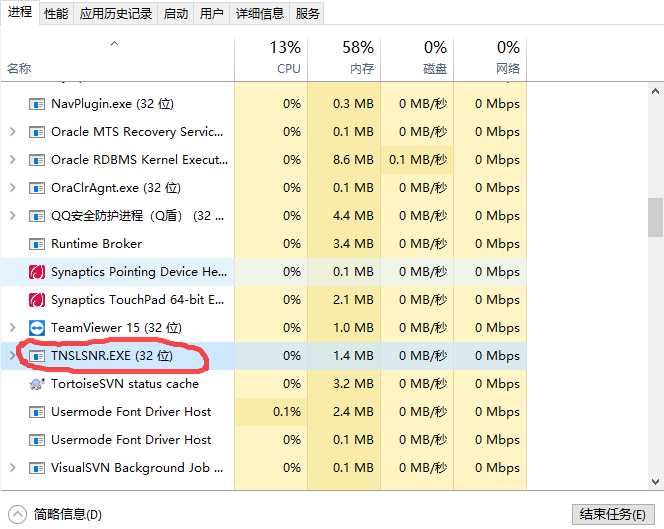
Task: Click the scrollbar up arrow
Action: click(655, 91)
